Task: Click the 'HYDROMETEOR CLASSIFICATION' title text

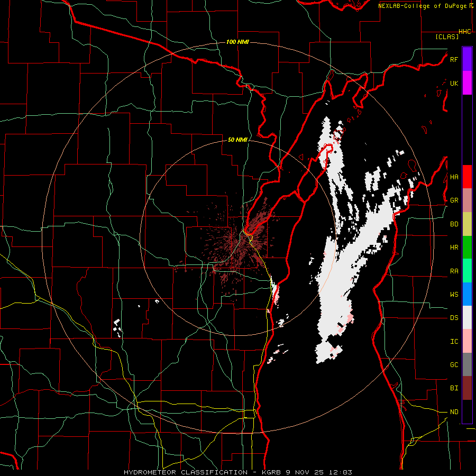Action: (186, 472)
